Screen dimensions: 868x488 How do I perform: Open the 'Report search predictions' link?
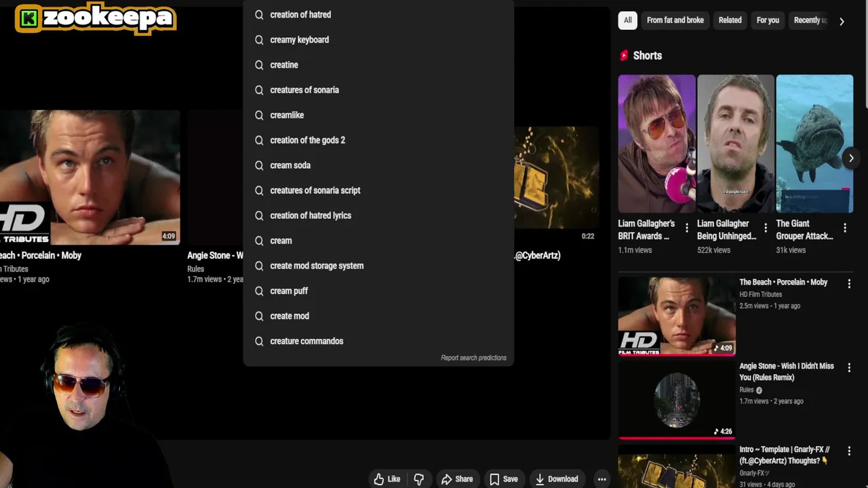(x=473, y=357)
